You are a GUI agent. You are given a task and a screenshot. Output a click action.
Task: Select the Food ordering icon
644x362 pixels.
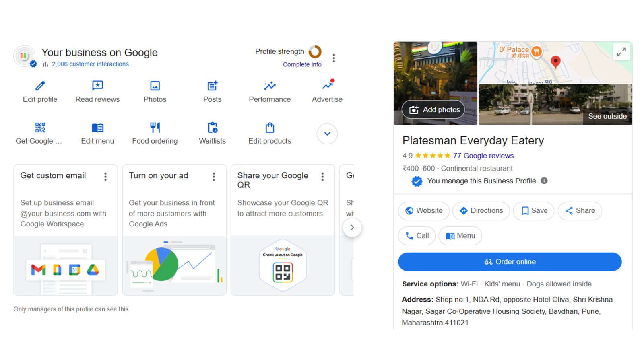point(155,128)
